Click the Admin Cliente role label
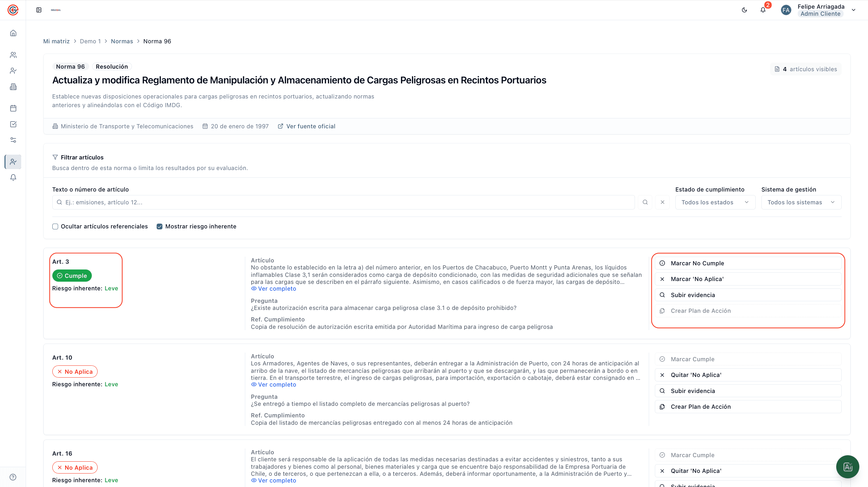This screenshot has width=868, height=487. click(820, 14)
